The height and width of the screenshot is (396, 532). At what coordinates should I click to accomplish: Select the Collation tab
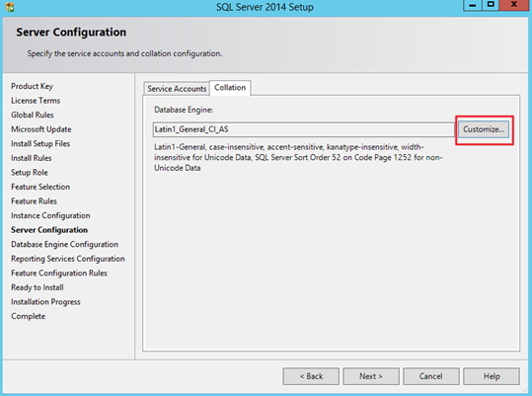point(230,88)
